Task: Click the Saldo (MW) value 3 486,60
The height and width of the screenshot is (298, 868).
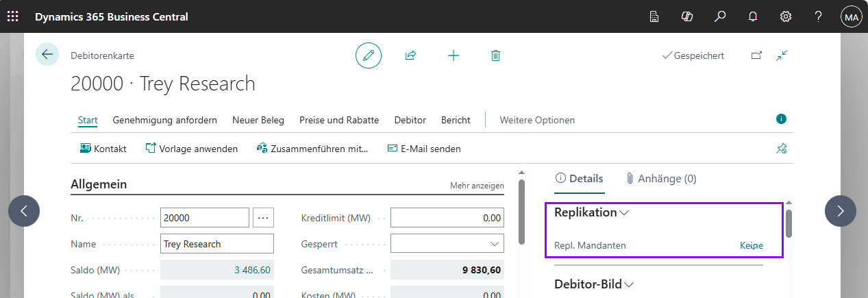Action: point(253,270)
